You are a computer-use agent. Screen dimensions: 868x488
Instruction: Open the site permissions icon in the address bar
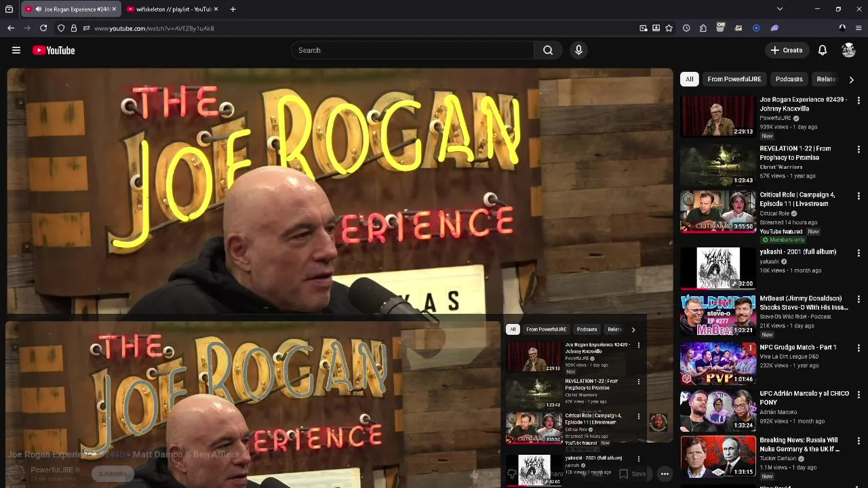point(86,28)
